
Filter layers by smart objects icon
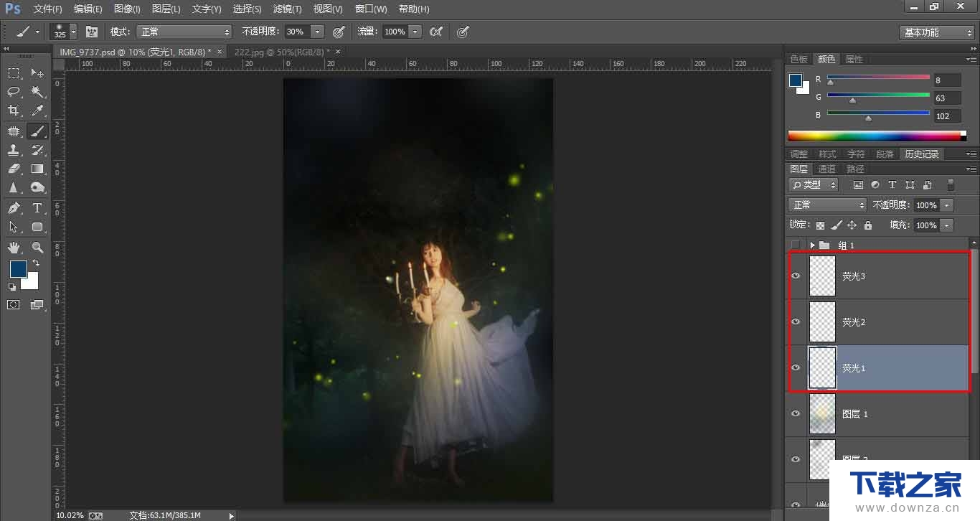(x=928, y=184)
